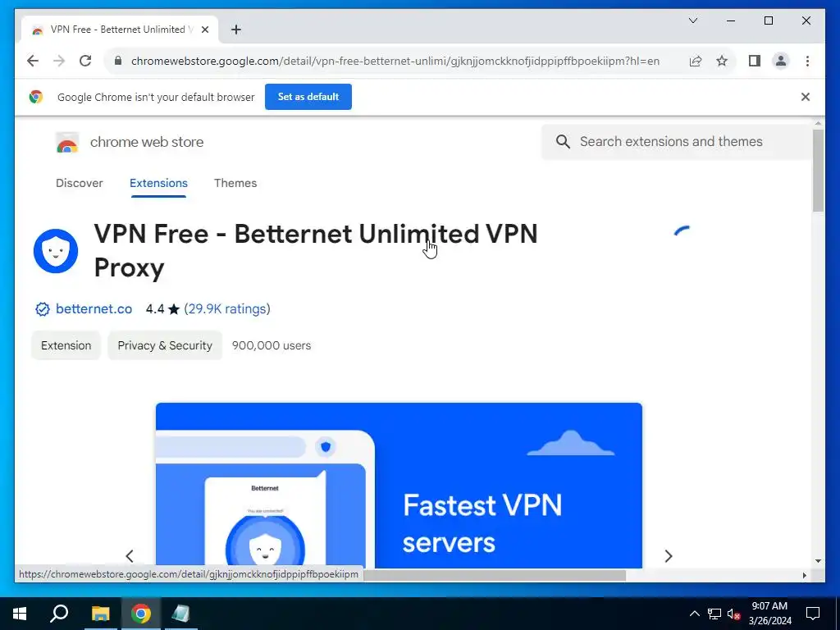Switch to the Themes tab
The height and width of the screenshot is (630, 840).
(x=235, y=183)
